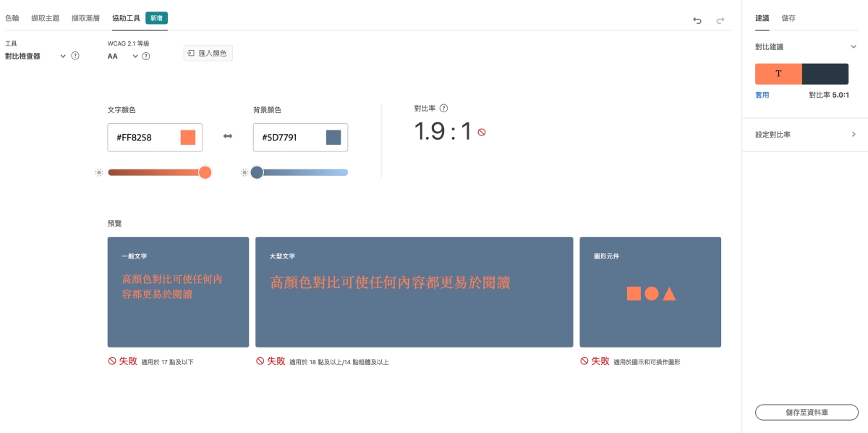Click the fail icon next to 1.9 : 1

pos(482,132)
